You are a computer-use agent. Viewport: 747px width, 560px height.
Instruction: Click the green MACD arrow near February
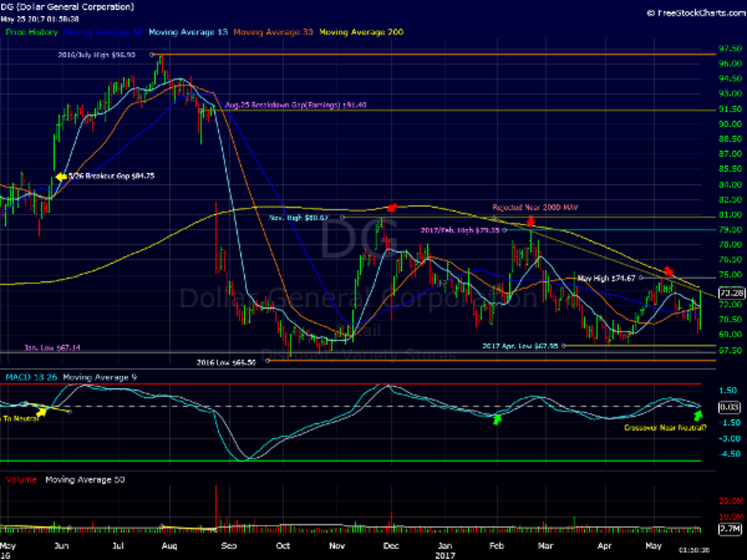(x=497, y=419)
